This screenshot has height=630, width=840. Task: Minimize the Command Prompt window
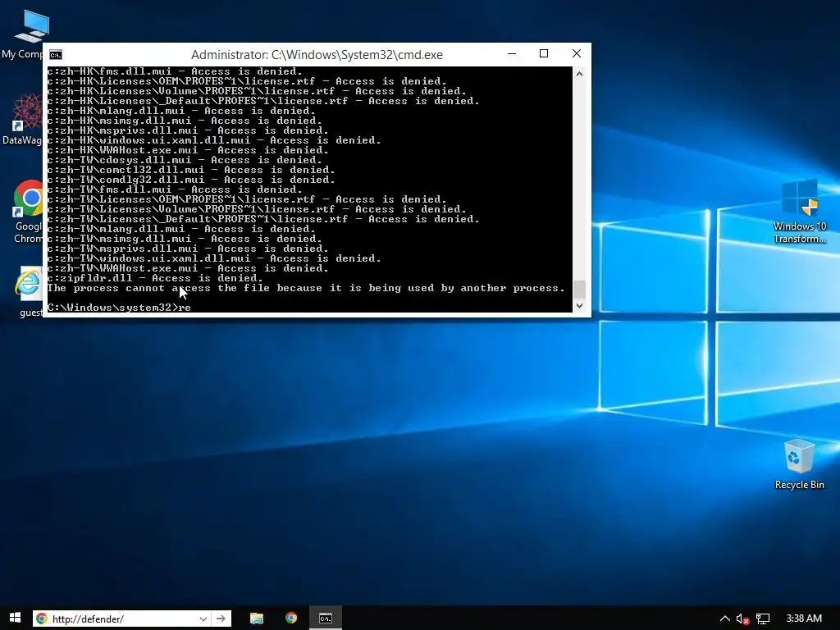(512, 53)
